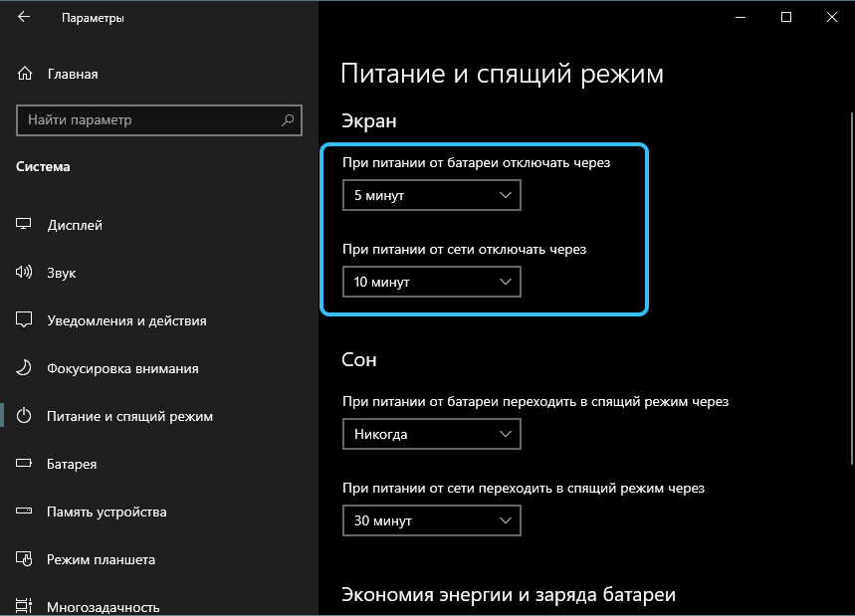Screen dimensions: 855x616
Task: Click the Фокусировка внимания moon icon
Action: [25, 368]
